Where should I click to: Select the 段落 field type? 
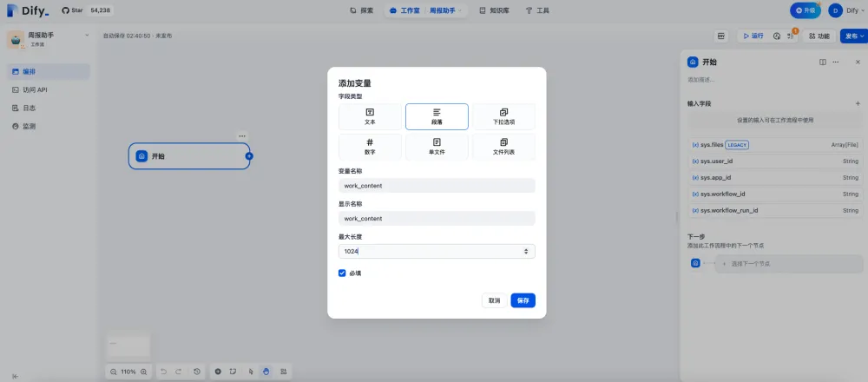437,116
